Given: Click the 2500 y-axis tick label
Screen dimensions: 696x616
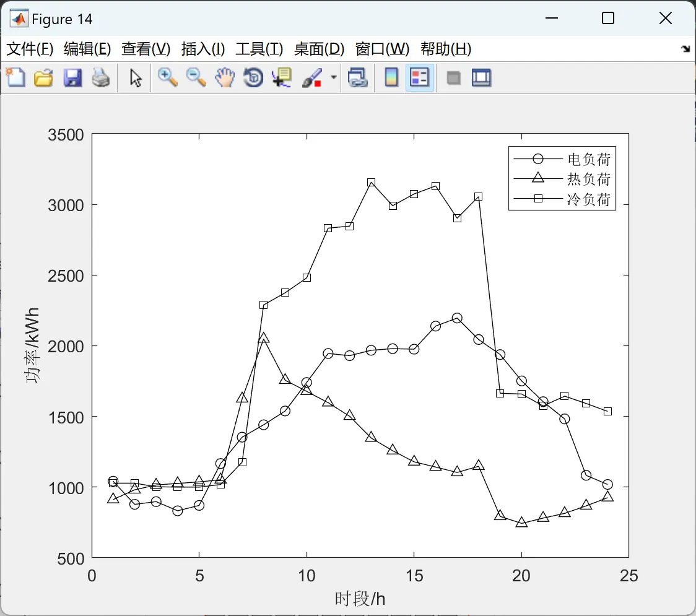Looking at the screenshot, I should (66, 276).
